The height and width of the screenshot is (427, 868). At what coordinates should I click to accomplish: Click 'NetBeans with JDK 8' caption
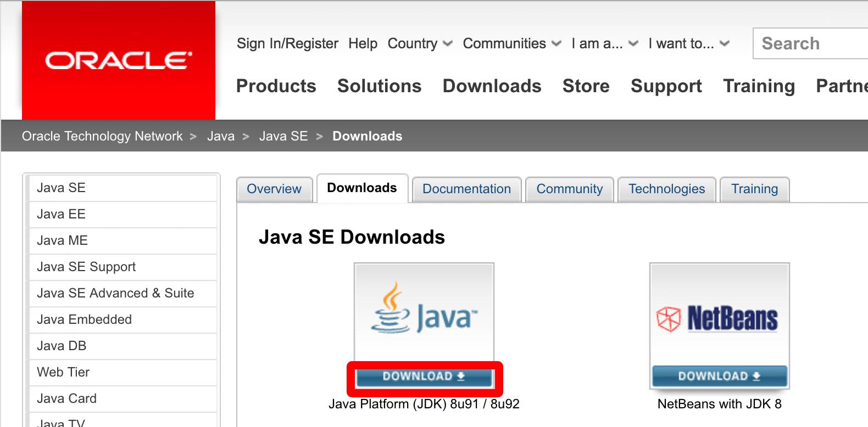point(720,404)
